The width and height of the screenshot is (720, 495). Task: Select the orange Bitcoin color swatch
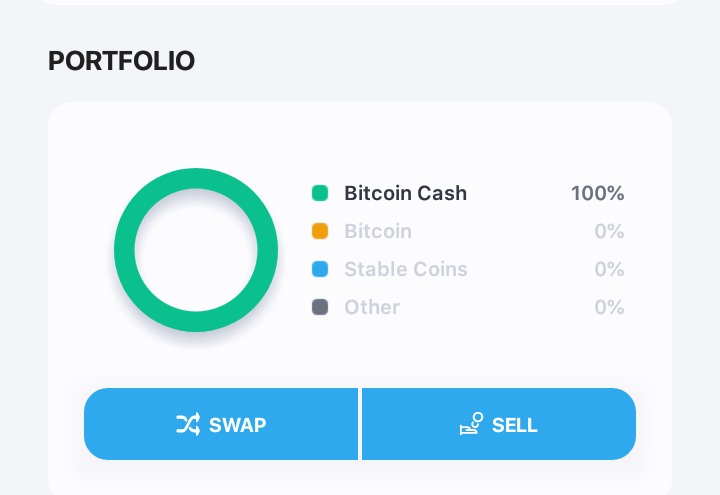click(320, 231)
